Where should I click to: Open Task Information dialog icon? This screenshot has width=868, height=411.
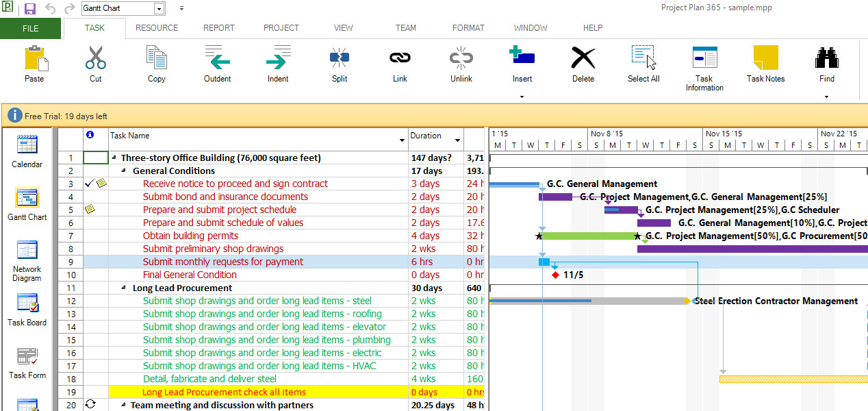704,58
